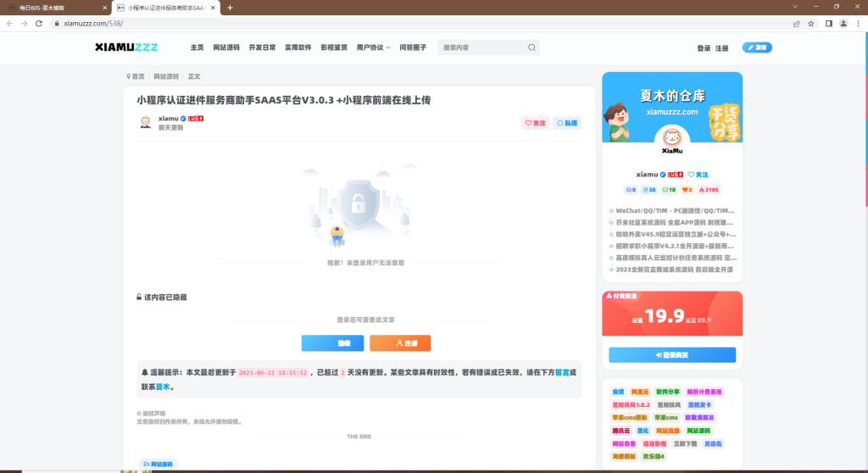
Task: Open the browser profile avatar icon
Action: [843, 23]
